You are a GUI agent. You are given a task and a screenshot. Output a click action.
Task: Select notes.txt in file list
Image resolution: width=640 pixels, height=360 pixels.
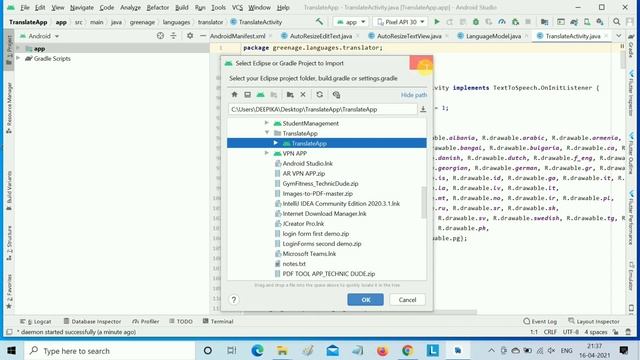pyautogui.click(x=294, y=264)
